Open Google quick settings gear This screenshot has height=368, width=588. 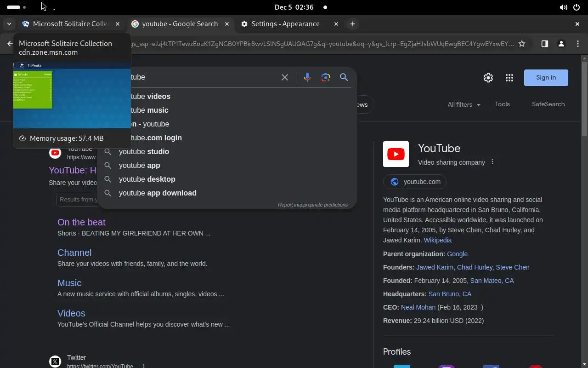click(x=488, y=78)
